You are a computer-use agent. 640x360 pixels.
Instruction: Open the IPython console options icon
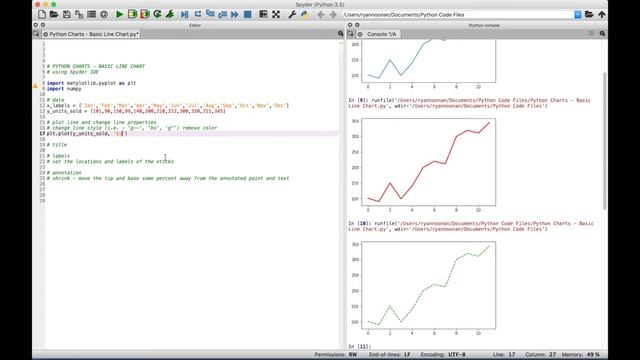coord(602,33)
